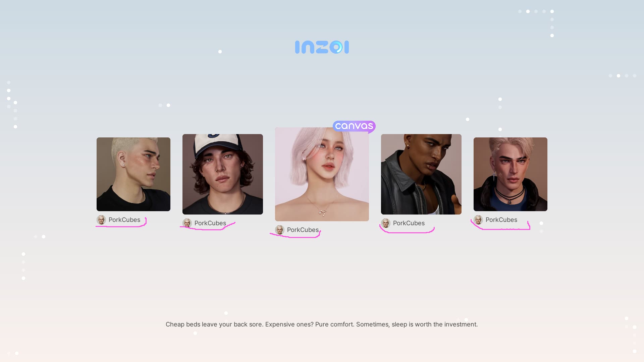
Task: Click PorkCubes name under leather jacket portrait
Action: 409,223
